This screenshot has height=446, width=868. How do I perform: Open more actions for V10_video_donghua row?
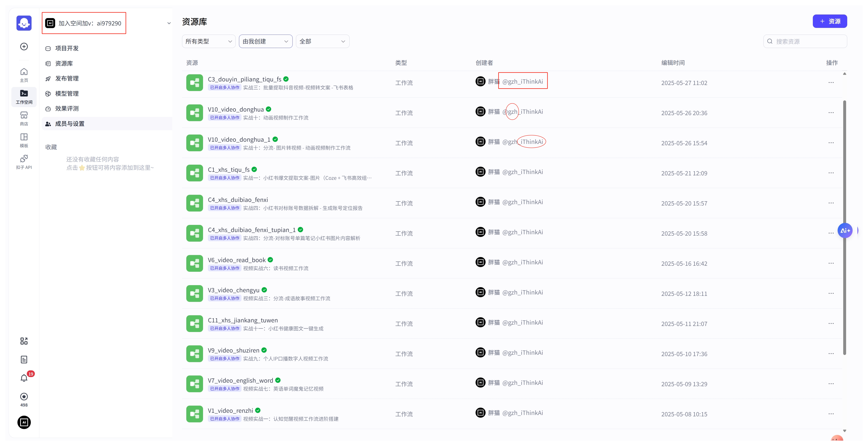831,113
